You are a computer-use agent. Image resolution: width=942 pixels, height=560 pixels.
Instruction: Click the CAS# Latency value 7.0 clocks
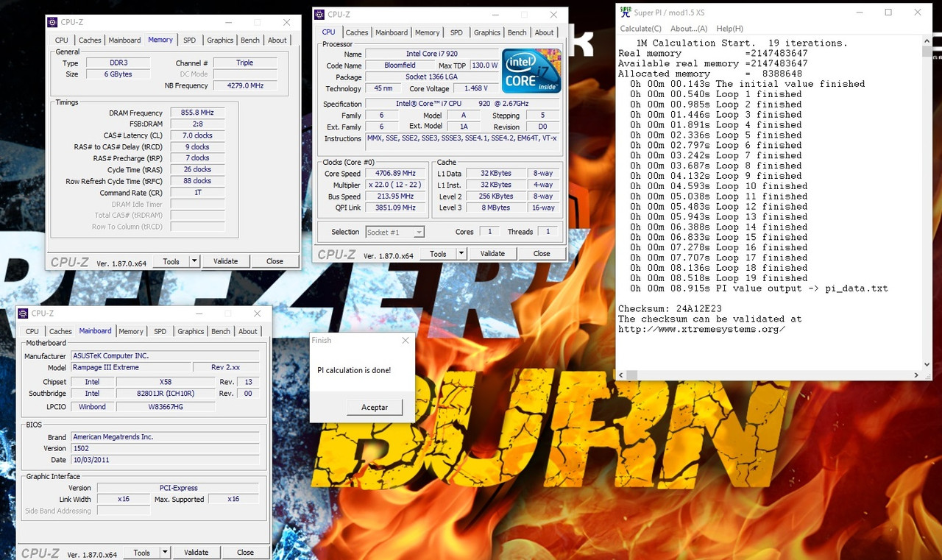pos(197,135)
